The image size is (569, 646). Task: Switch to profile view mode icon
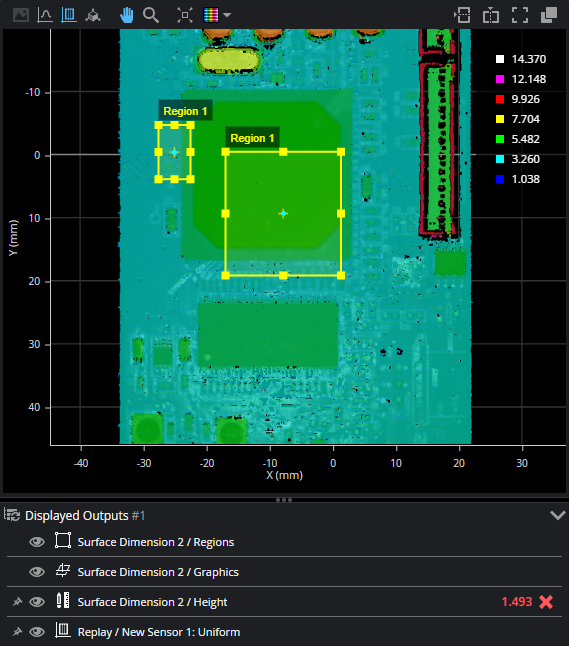point(44,15)
